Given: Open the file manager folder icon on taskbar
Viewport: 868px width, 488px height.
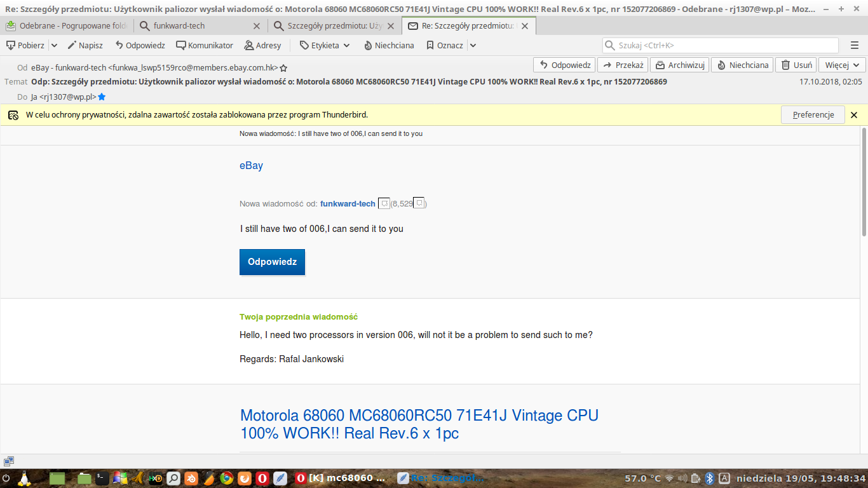Looking at the screenshot, I should pyautogui.click(x=85, y=478).
